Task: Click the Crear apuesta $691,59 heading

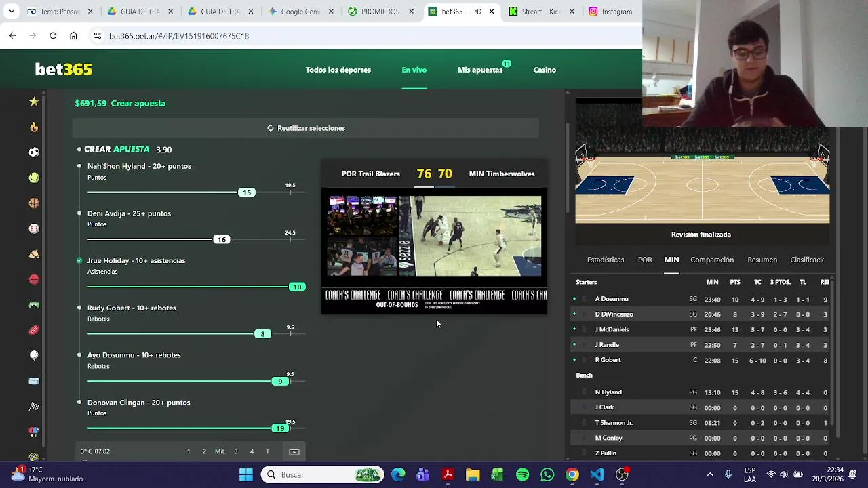Action: pyautogui.click(x=120, y=104)
